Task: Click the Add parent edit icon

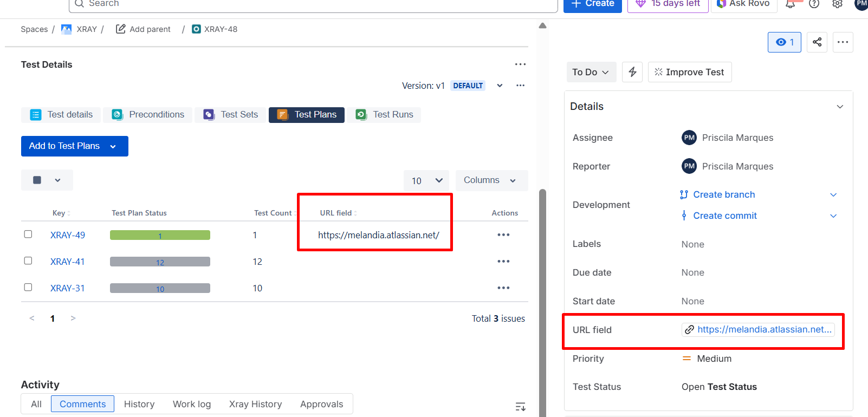Action: (121, 29)
